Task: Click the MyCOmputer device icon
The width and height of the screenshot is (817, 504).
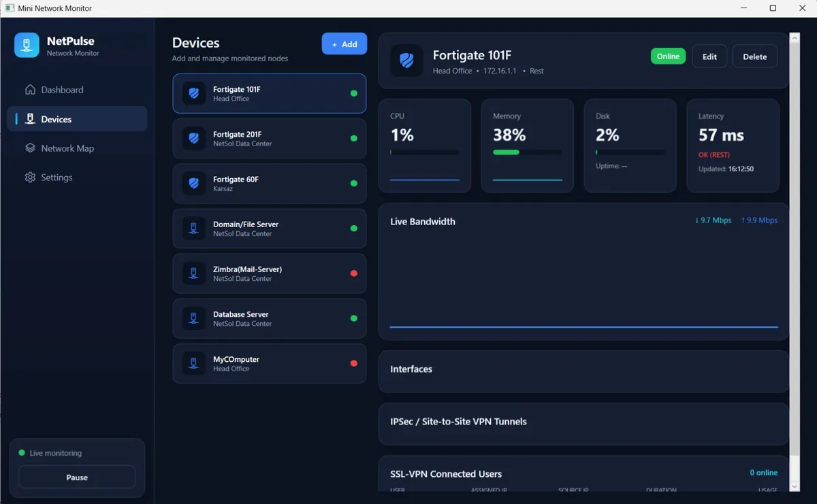Action: [194, 363]
